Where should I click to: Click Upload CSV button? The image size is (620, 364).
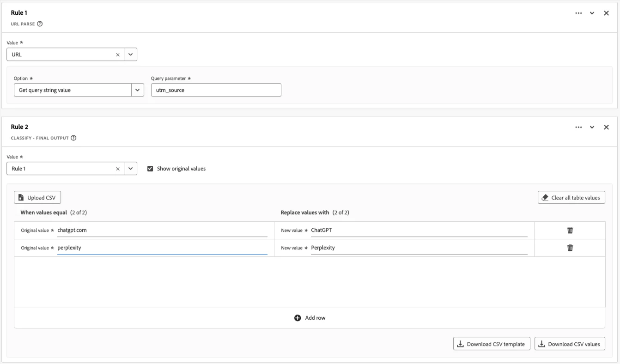coord(37,198)
